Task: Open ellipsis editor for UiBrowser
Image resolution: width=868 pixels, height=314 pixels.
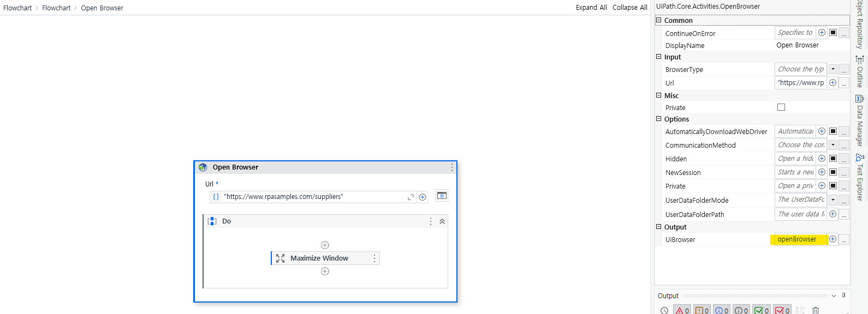Action: (844, 240)
